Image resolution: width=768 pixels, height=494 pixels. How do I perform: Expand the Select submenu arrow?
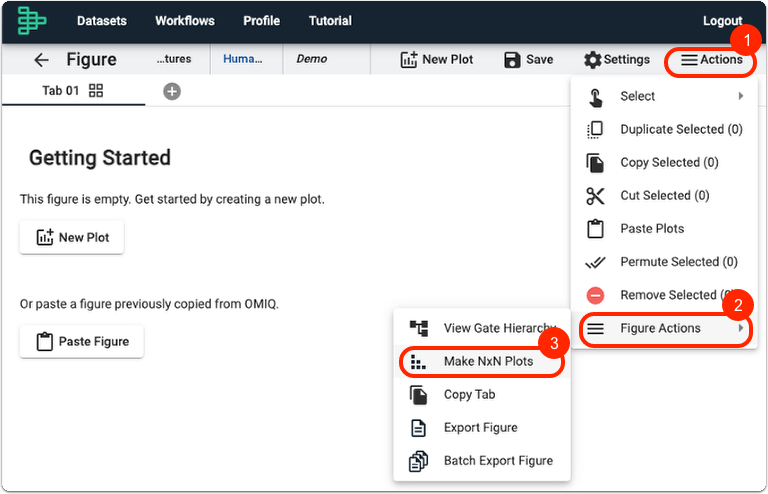point(741,96)
